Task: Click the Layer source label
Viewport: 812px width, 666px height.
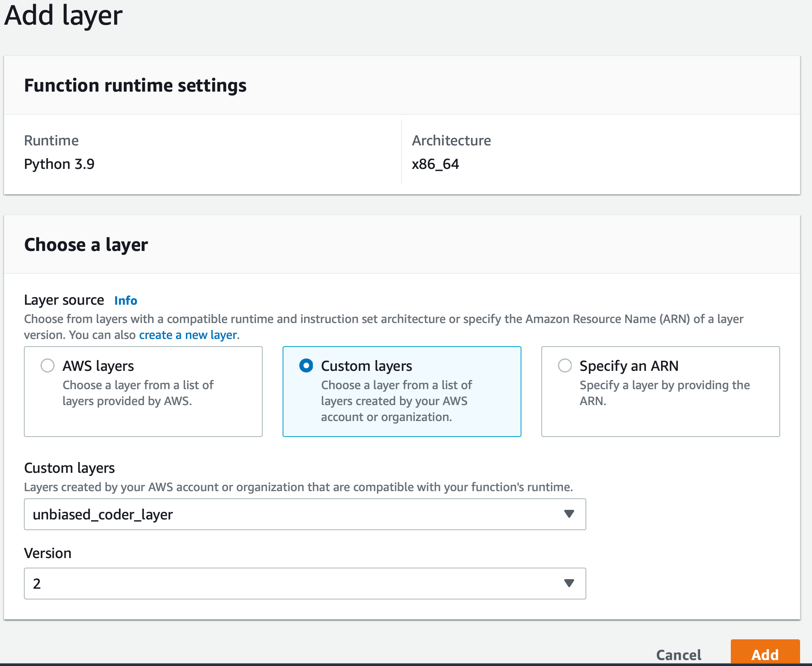Action: tap(64, 300)
